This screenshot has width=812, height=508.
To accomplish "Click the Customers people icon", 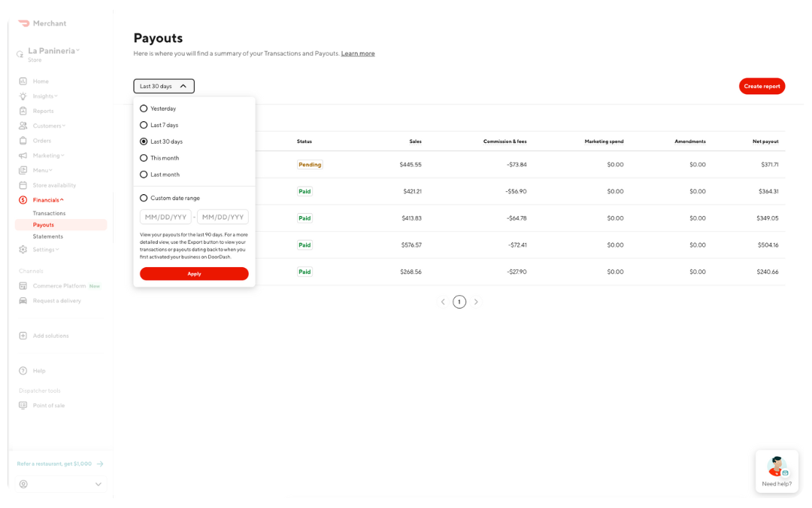I will 24,126.
